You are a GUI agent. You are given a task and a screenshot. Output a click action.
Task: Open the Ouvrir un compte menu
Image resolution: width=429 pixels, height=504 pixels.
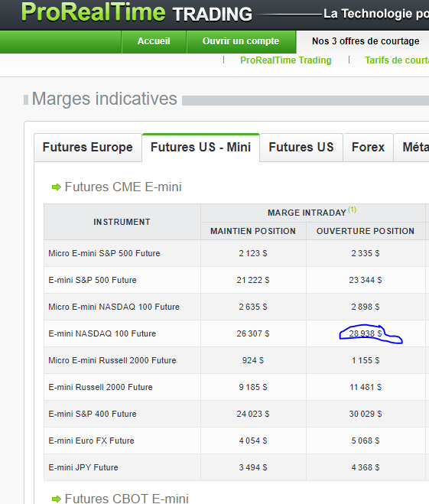point(241,41)
